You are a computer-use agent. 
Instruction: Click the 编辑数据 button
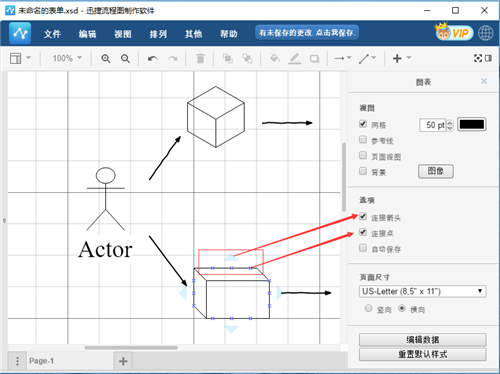coord(422,340)
